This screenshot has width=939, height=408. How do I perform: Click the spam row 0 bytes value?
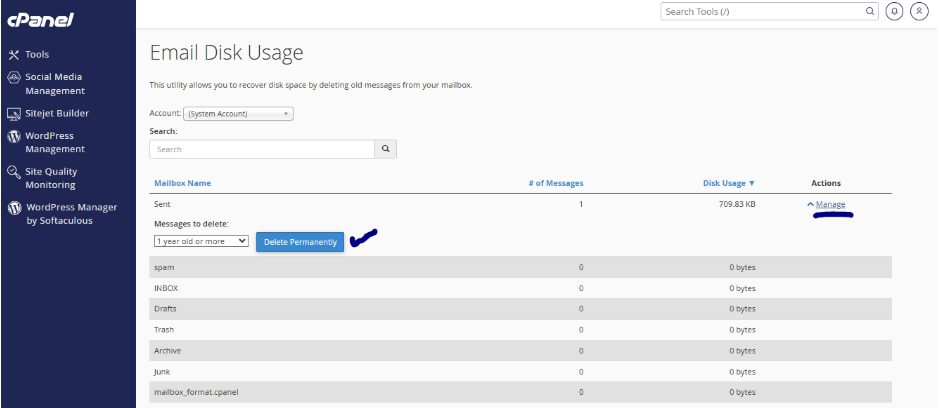742,267
